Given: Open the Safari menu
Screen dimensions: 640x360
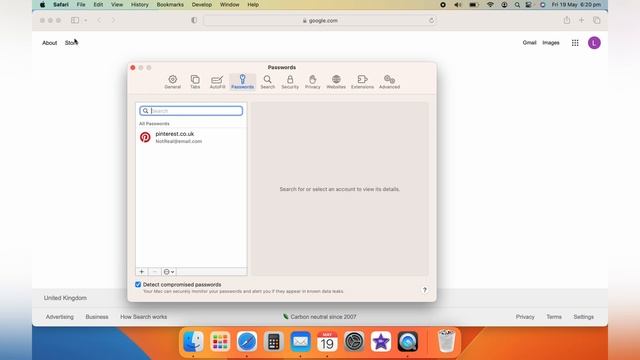Looking at the screenshot, I should (61, 4).
